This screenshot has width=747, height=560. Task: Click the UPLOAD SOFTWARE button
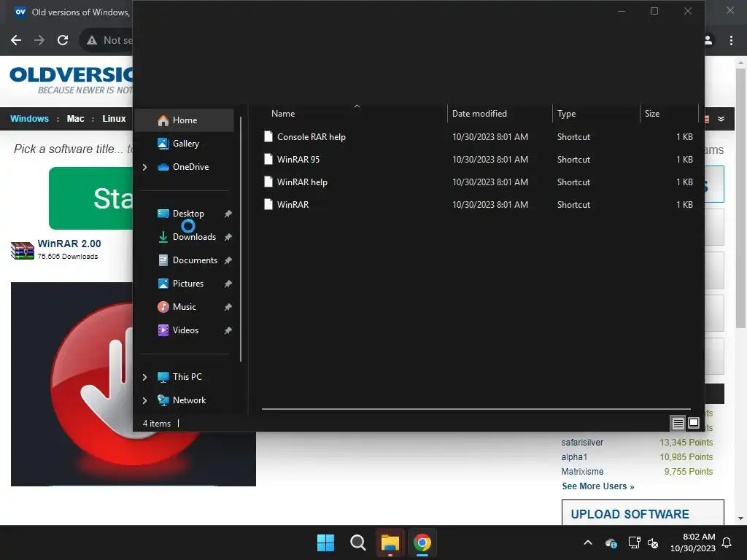coord(643,513)
